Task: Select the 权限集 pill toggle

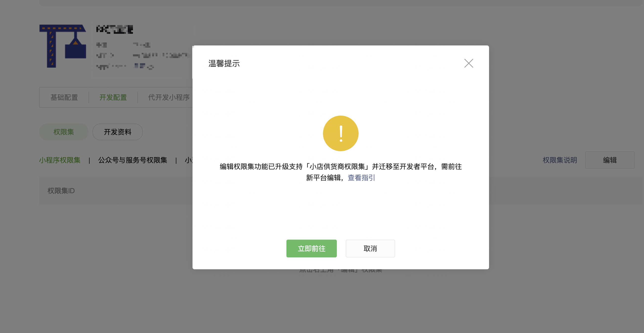Action: [64, 132]
